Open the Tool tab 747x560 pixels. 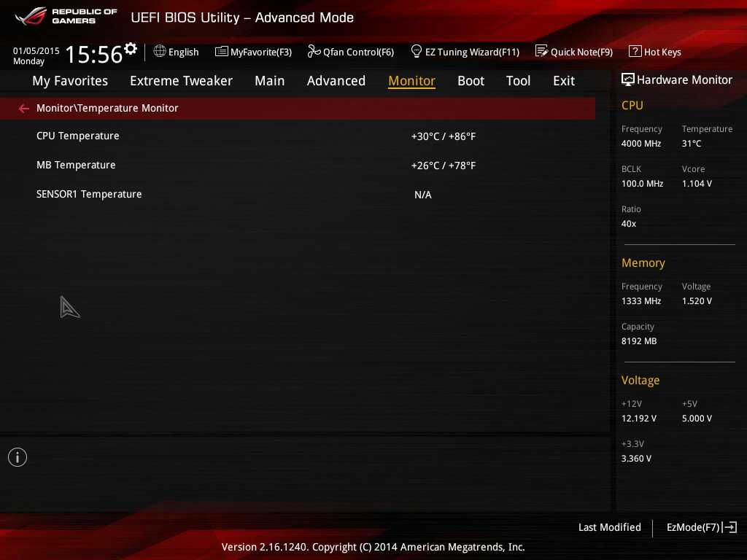[x=518, y=81]
